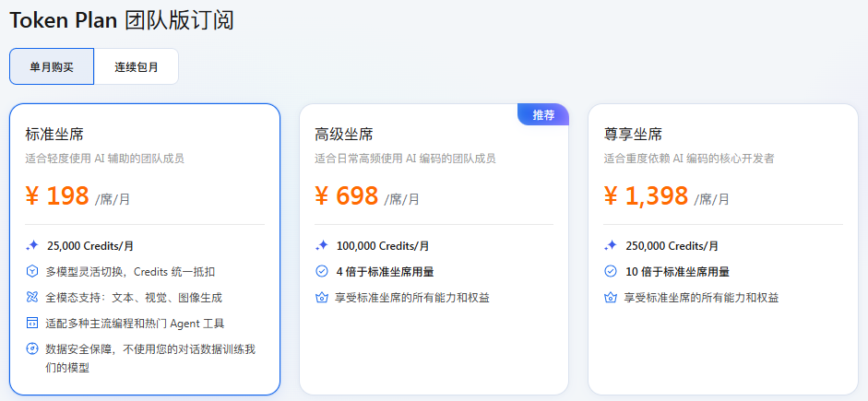Click the ¥ 1,398 price text
The width and height of the screenshot is (868, 401).
click(x=646, y=196)
